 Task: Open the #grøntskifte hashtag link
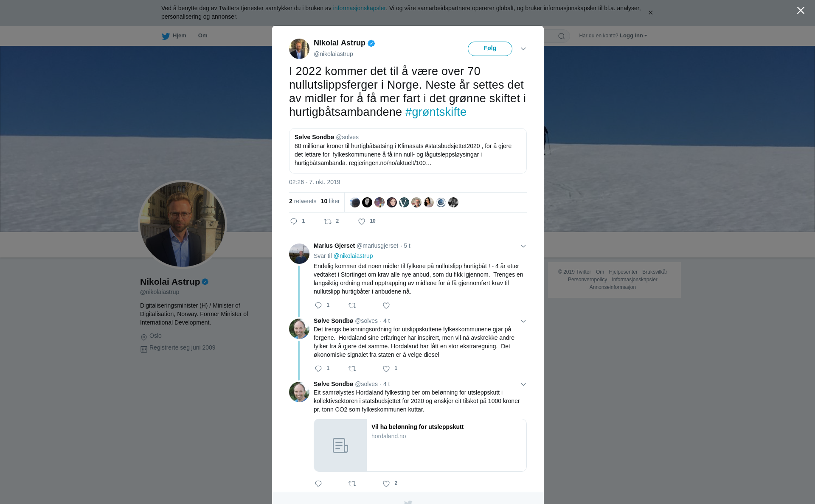point(436,112)
